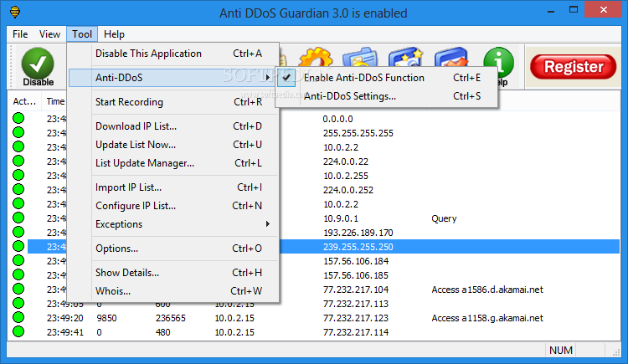The height and width of the screenshot is (364, 628).
Task: Click green status circle in 10.9.0.1 row
Action: click(x=18, y=218)
